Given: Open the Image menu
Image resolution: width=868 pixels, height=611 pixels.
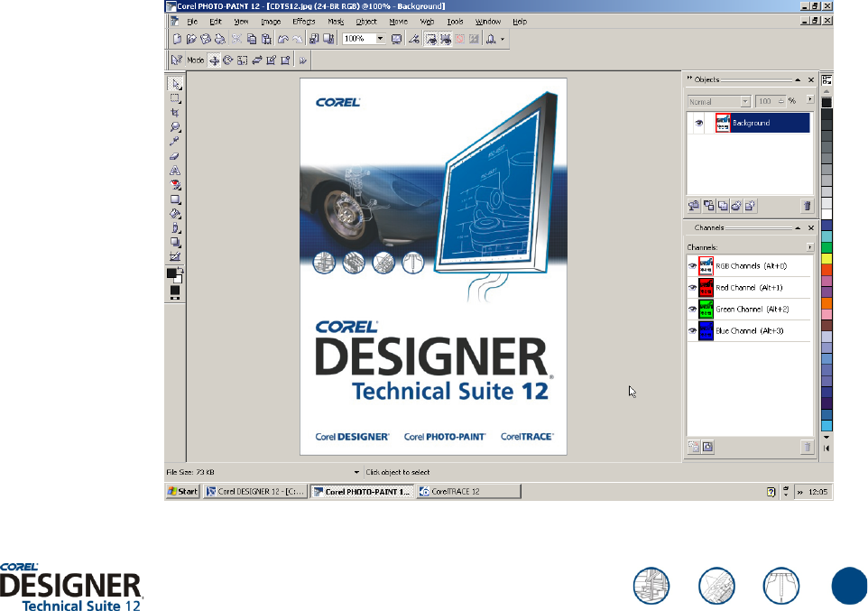Looking at the screenshot, I should pyautogui.click(x=271, y=22).
